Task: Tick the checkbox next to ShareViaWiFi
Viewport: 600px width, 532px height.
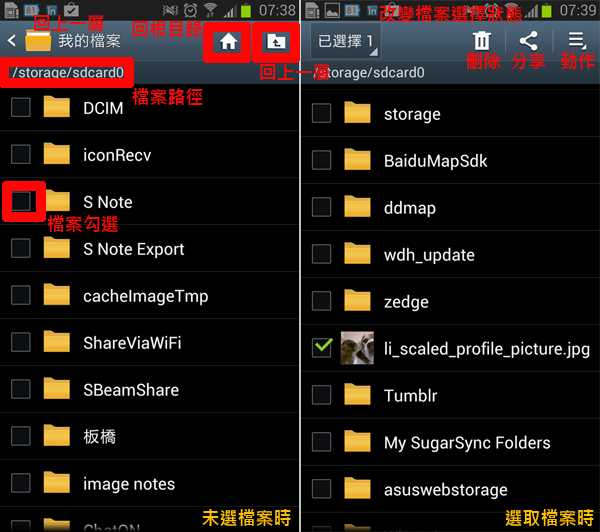Action: [21, 342]
